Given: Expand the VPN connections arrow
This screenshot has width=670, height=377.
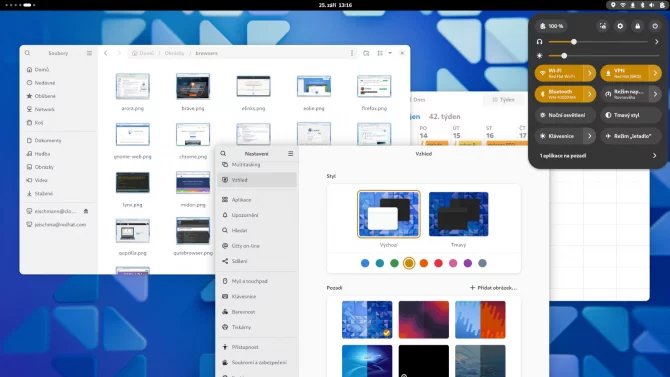Looking at the screenshot, I should pyautogui.click(x=655, y=73).
